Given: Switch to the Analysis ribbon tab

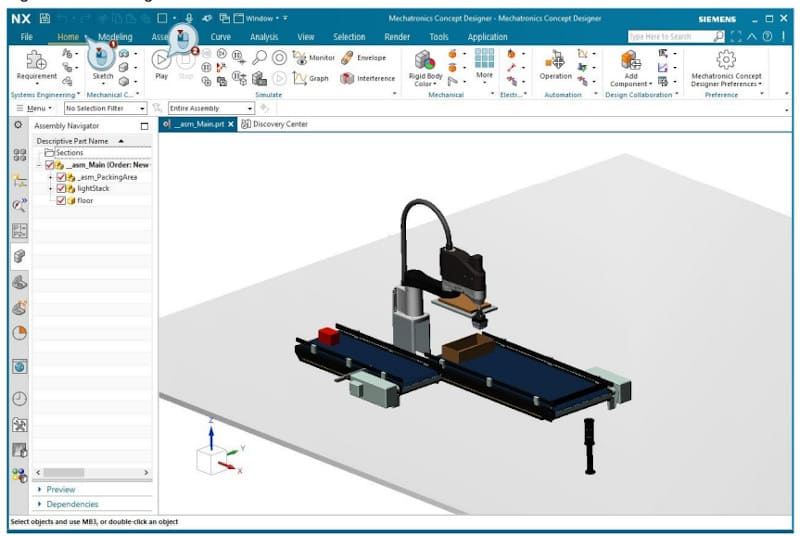Looking at the screenshot, I should coord(264,37).
